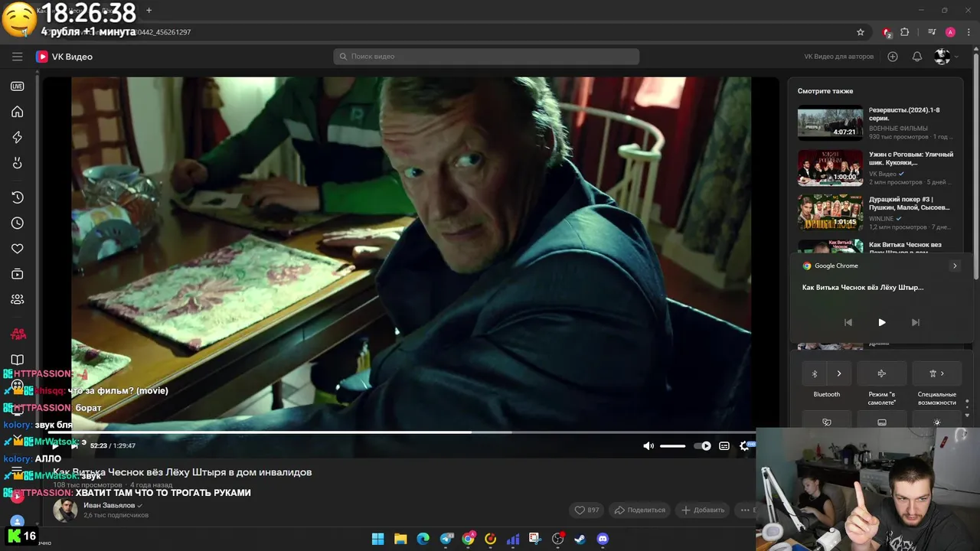
Task: Open the Chrome profile avatar A
Action: pyautogui.click(x=950, y=32)
